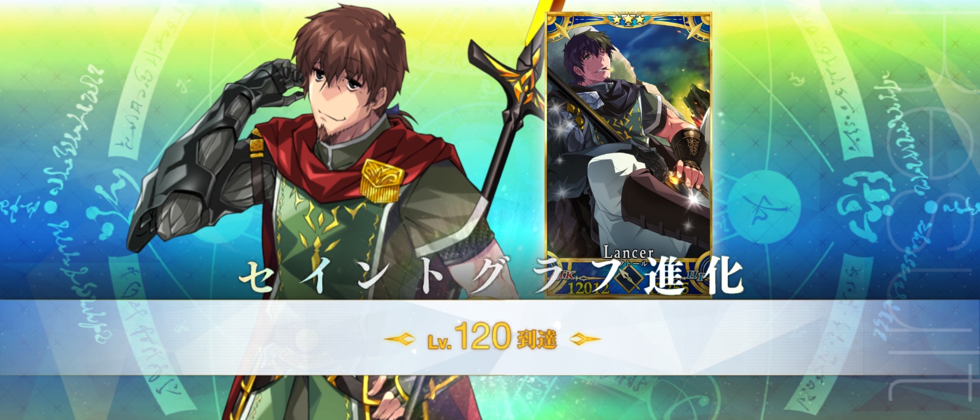The width and height of the screenshot is (980, 420).
Task: Click the Lancer class label
Action: tap(628, 252)
